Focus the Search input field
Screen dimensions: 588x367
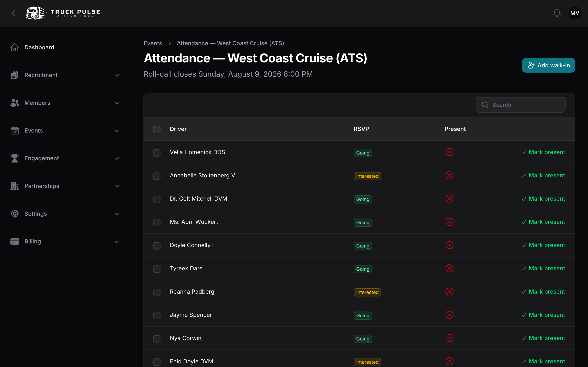click(520, 105)
